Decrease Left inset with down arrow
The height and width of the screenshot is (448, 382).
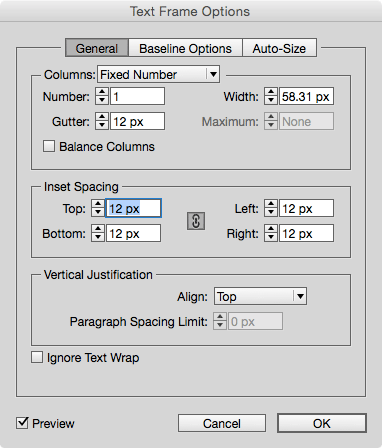tap(271, 212)
